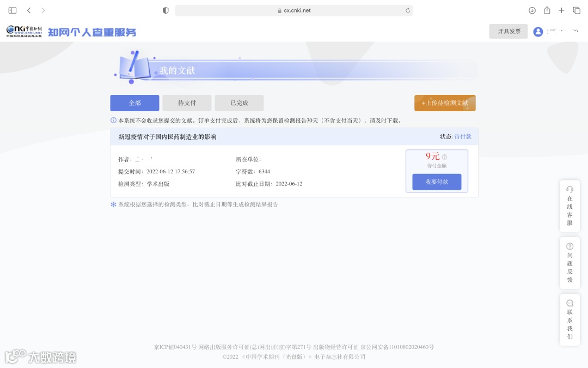
Task: Open the user avatar icon
Action: (538, 32)
